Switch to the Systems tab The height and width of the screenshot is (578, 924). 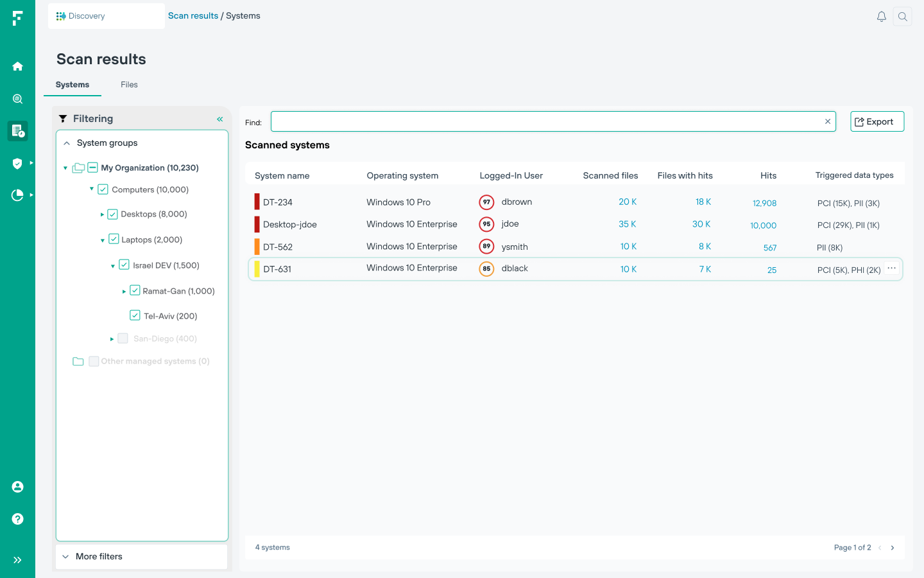click(x=73, y=85)
